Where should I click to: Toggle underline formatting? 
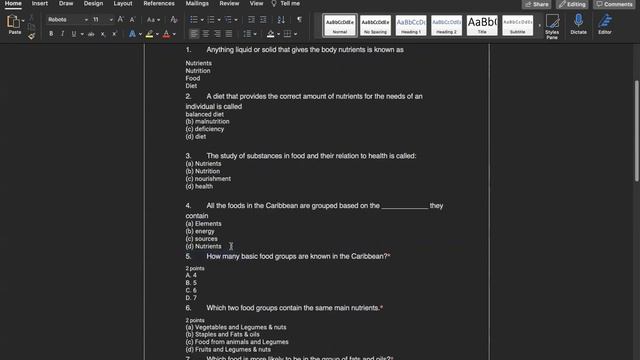[74, 34]
